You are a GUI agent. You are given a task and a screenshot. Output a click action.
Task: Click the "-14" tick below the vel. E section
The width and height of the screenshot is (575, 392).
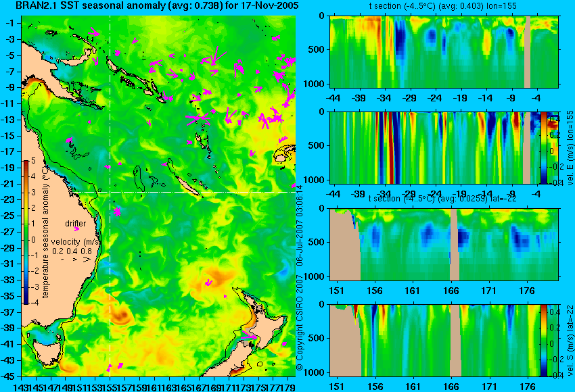[x=485, y=193]
